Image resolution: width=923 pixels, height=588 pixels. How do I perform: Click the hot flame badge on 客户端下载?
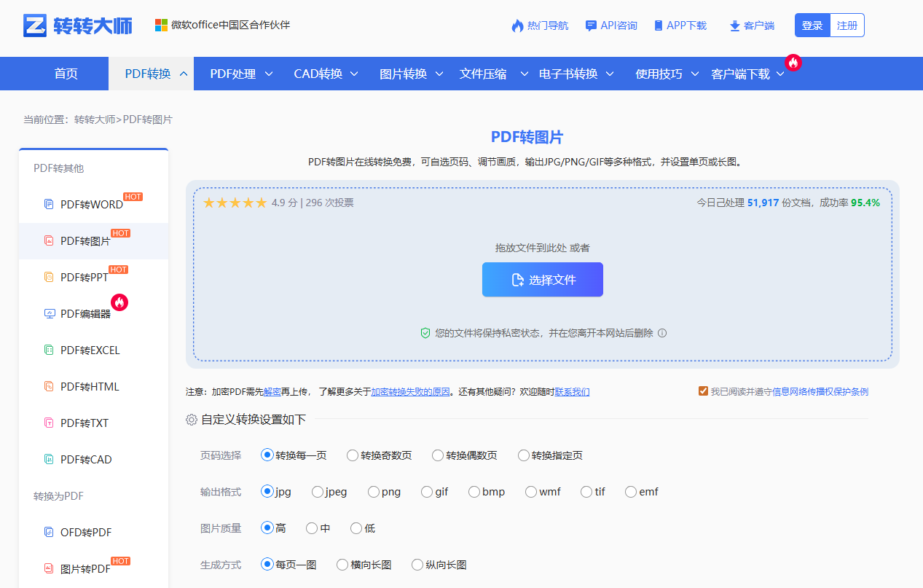tap(793, 63)
